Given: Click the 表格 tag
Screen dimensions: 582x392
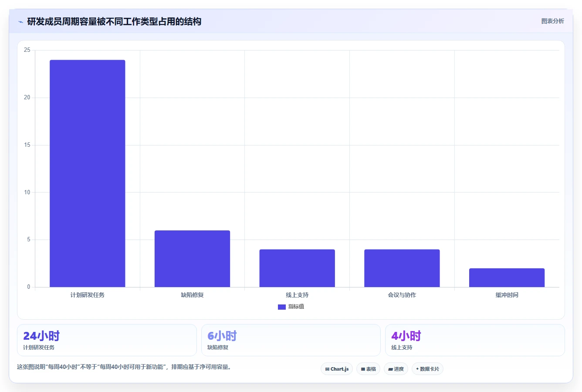Looking at the screenshot, I should pyautogui.click(x=368, y=369).
